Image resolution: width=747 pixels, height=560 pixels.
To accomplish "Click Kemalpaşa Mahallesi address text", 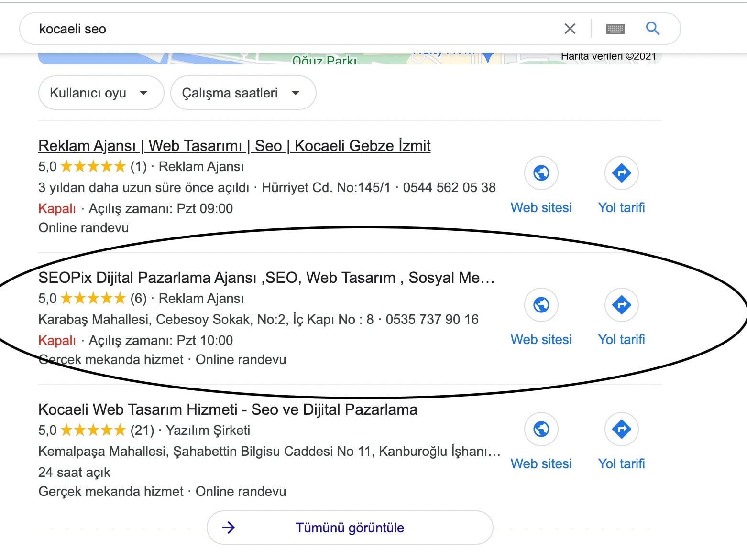I will 269,452.
